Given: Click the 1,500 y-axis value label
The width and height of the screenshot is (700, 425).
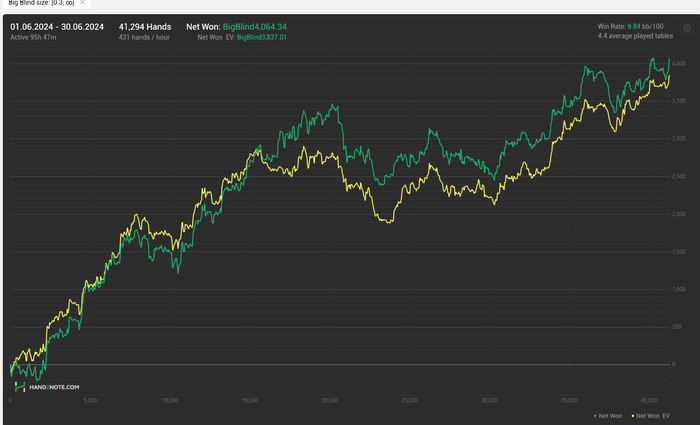Looking at the screenshot, I should coord(679,252).
